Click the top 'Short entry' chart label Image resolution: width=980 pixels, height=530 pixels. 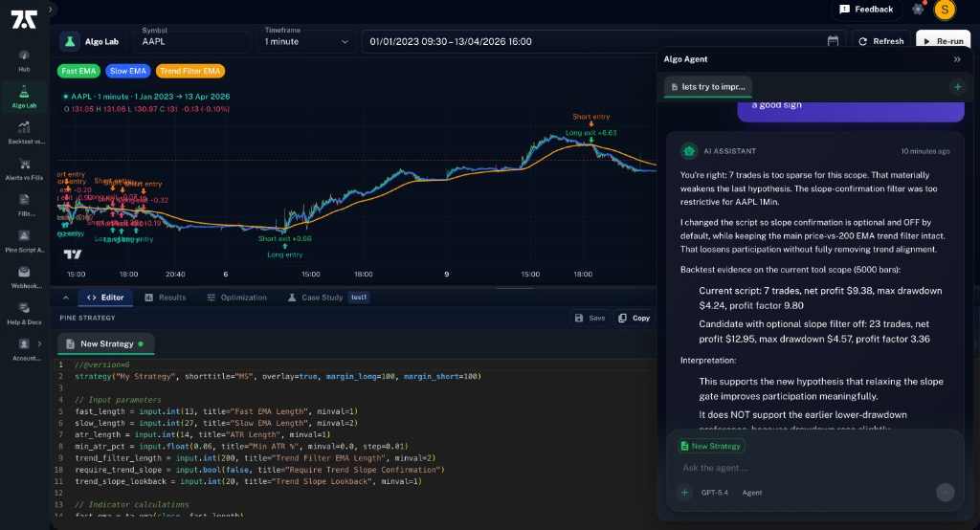pos(590,117)
